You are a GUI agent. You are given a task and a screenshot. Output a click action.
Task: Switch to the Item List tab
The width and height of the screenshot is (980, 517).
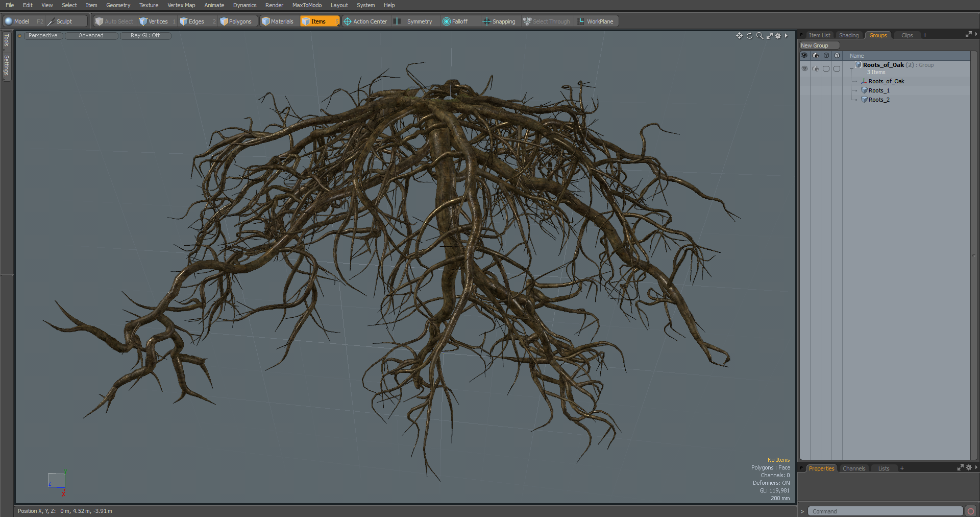(x=819, y=35)
